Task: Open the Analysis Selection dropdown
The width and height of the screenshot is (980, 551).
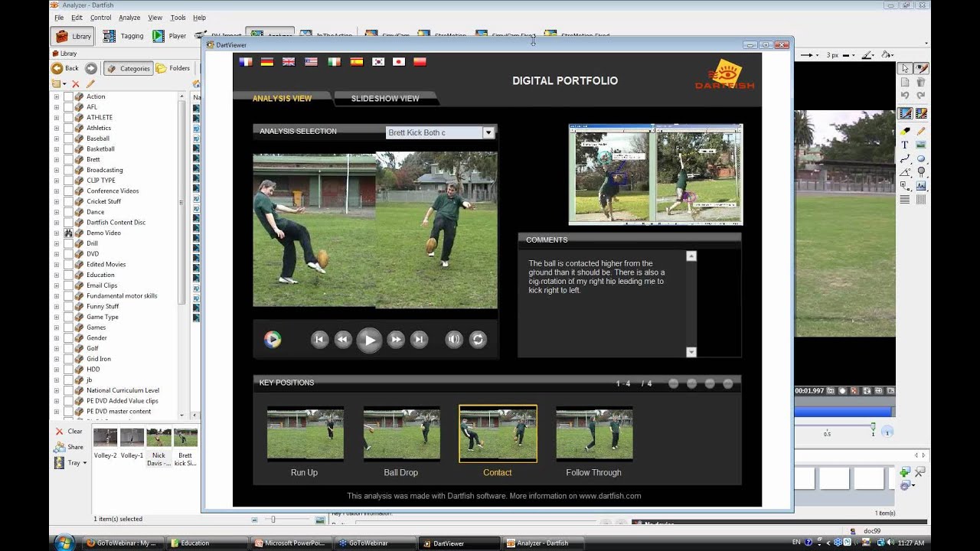Action: click(488, 132)
